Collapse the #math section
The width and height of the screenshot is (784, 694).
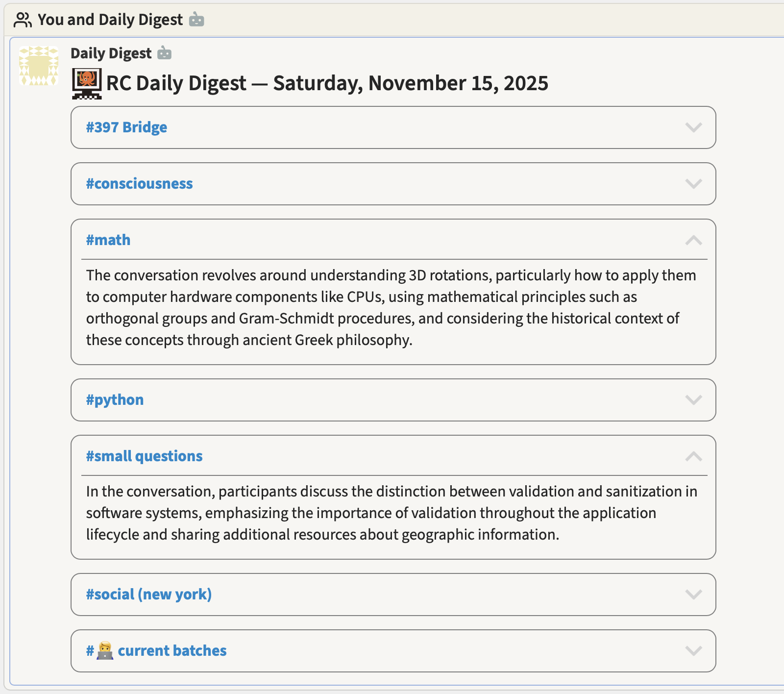pyautogui.click(x=693, y=240)
